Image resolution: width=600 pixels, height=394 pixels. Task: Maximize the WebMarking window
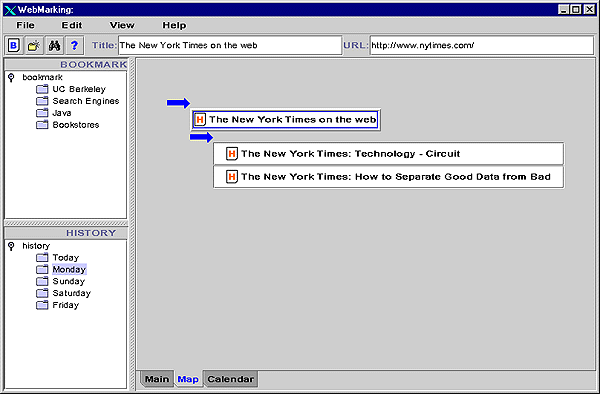(x=576, y=10)
